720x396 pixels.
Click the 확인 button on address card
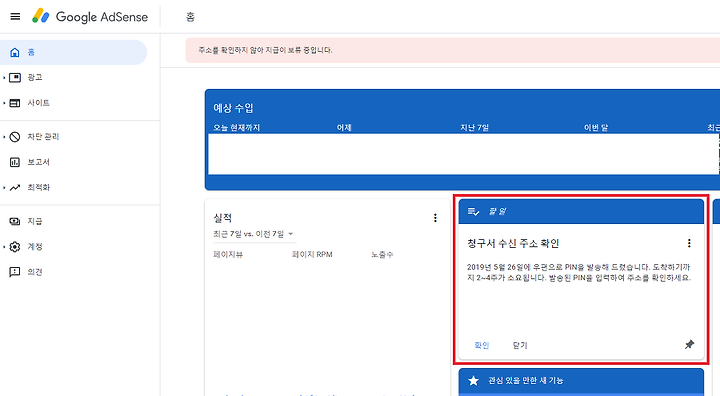click(x=482, y=345)
